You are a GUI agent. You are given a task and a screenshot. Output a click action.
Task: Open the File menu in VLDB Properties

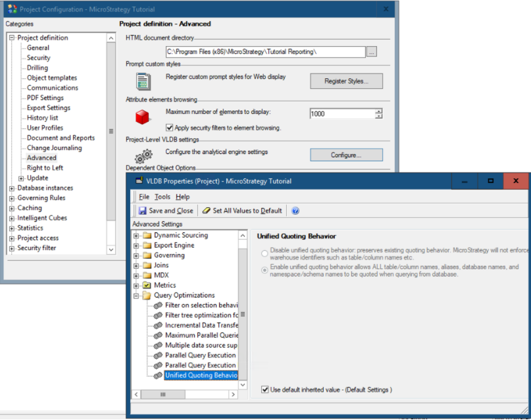click(x=143, y=196)
